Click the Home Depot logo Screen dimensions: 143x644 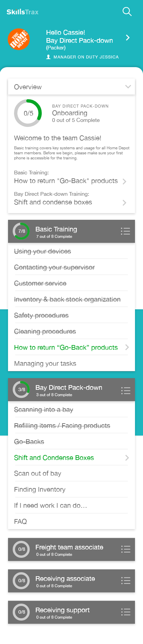pos(19,39)
